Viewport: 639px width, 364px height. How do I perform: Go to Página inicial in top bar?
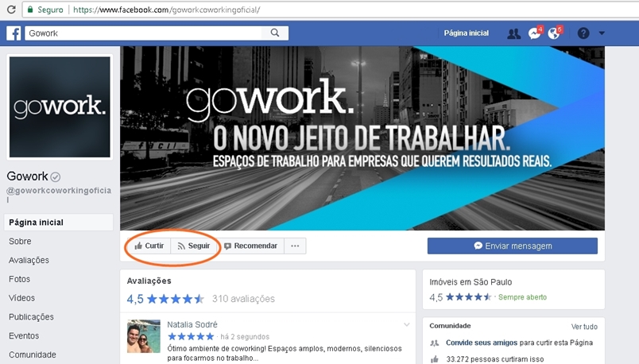click(x=467, y=33)
